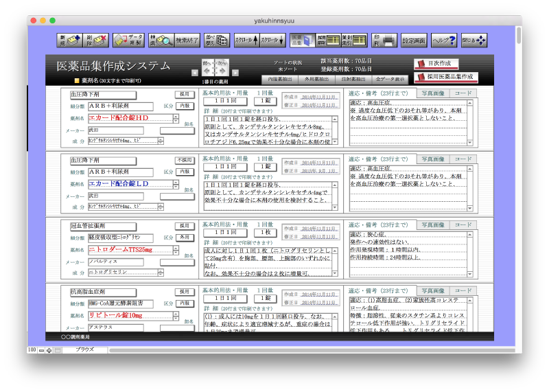Screen dimensions: 549x392
Task: Select the 注射薬抽出 tab
Action: [353, 80]
